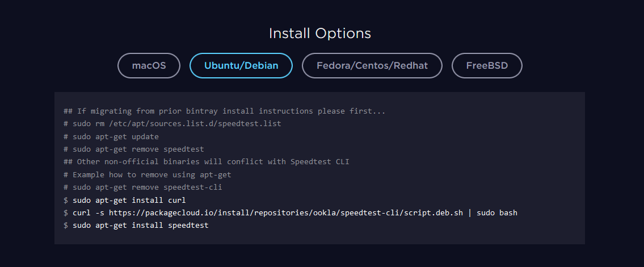Viewport: 644px width, 267px height.
Task: Show the FreeBSD install instructions
Action: 486,65
